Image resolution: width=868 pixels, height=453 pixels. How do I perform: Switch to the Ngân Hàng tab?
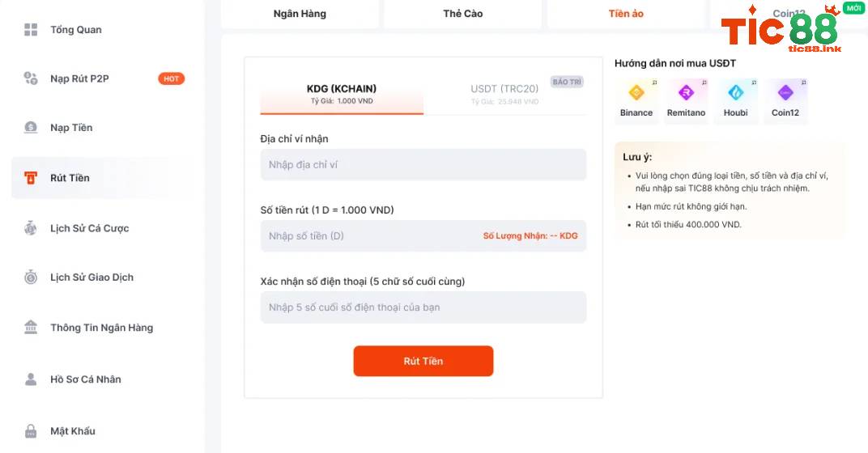click(300, 14)
